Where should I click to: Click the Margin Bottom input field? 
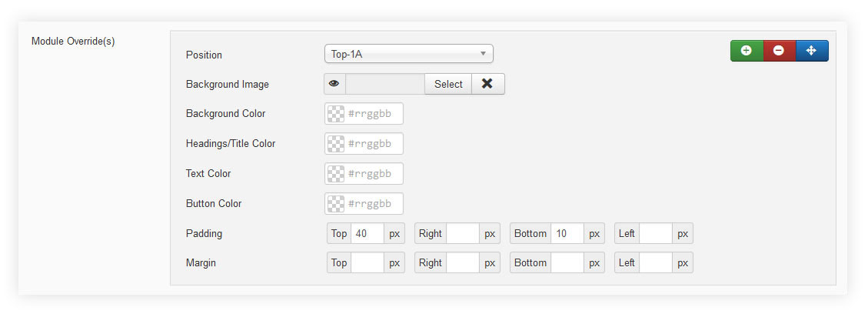567,263
